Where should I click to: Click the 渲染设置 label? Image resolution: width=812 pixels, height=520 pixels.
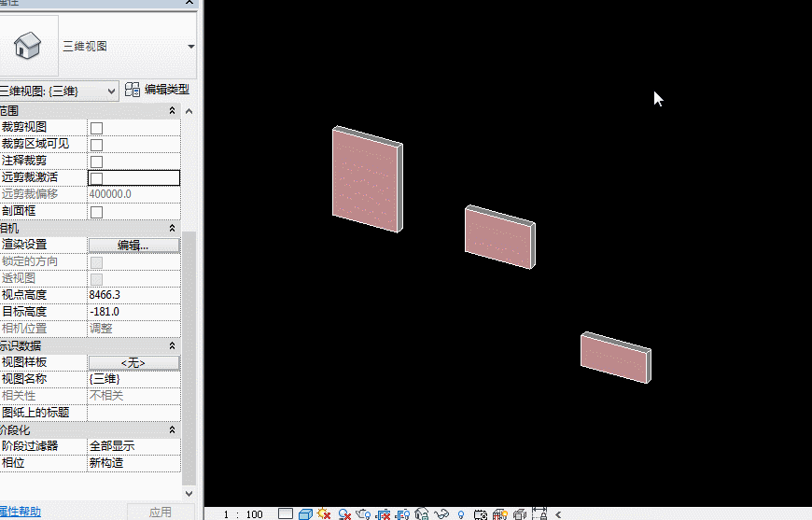24,245
